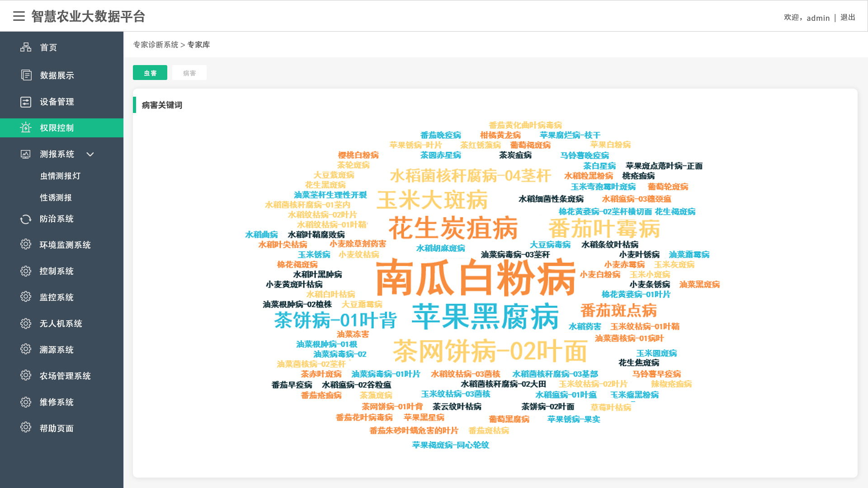Image resolution: width=868 pixels, height=488 pixels.
Task: Collapse the 测报系统 chevron arrow
Action: 90,154
